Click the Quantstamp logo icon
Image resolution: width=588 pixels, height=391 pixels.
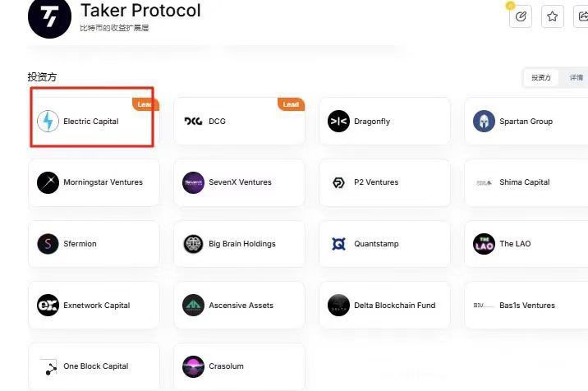click(x=338, y=244)
